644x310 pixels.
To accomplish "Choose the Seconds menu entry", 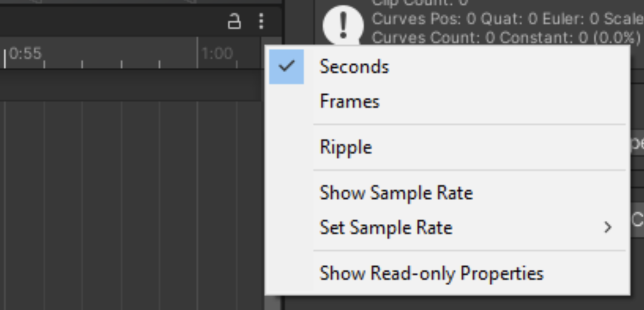I will click(x=354, y=67).
